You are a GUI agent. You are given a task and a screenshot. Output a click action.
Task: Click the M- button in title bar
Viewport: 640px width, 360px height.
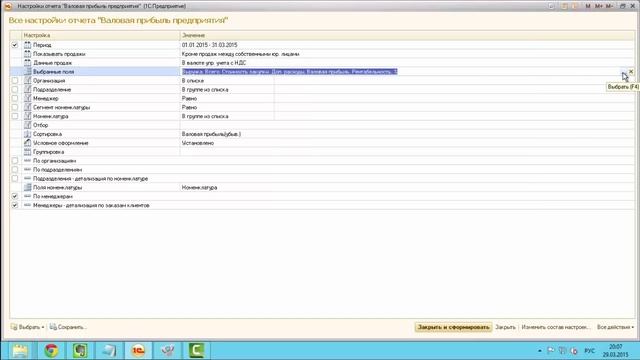click(x=609, y=6)
